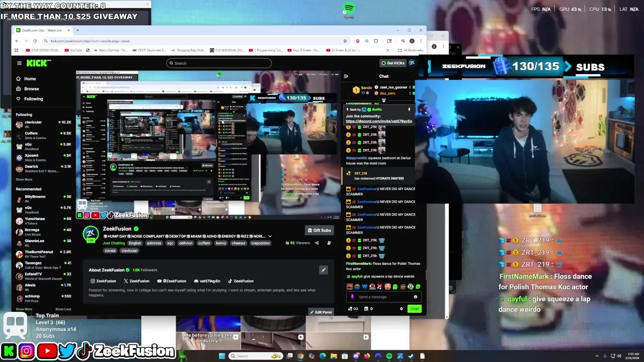Select schlump in Recommended list
Viewport: 644px width, 362px height.
pos(44,298)
